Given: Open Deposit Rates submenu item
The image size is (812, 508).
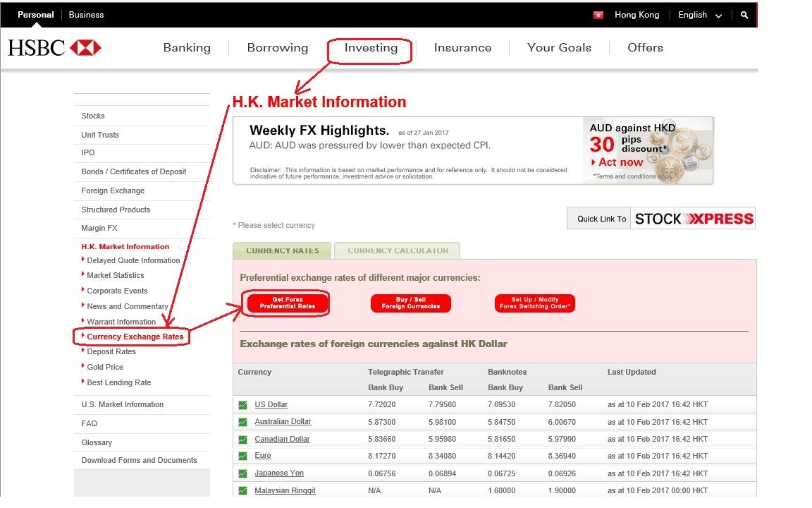Looking at the screenshot, I should click(x=111, y=351).
